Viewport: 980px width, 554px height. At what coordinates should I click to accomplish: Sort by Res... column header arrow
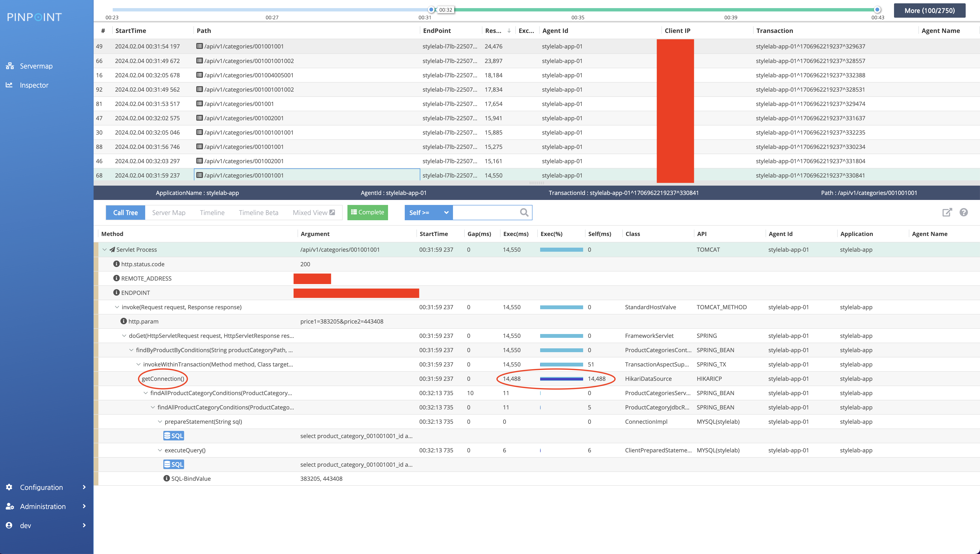click(509, 31)
